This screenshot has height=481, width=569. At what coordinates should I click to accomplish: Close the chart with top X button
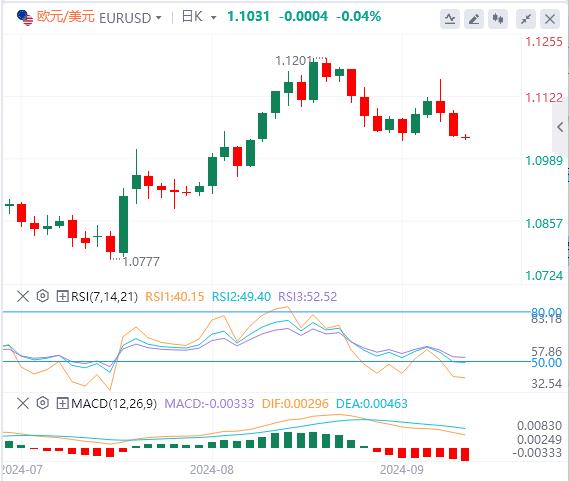pos(550,19)
